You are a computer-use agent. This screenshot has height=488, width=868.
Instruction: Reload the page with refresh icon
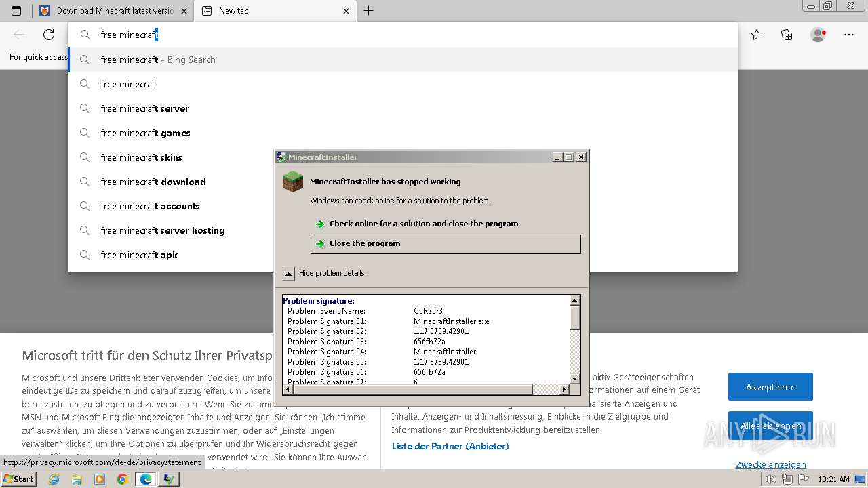49,35
